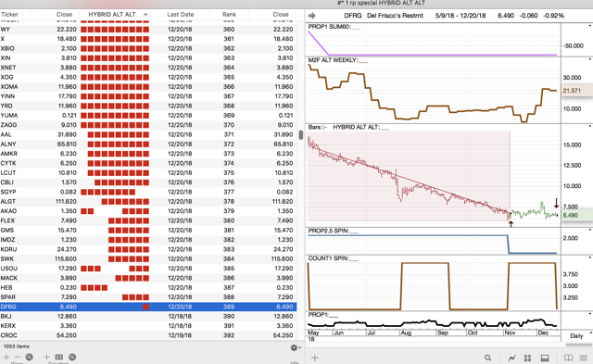Open the Columns search magnifier
Screen dimensions: 593x364
point(72,357)
